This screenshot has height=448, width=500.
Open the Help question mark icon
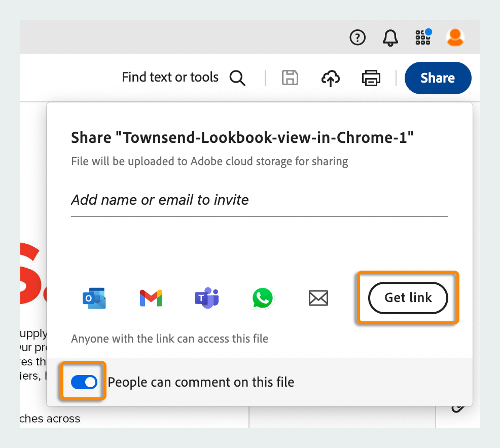click(358, 38)
